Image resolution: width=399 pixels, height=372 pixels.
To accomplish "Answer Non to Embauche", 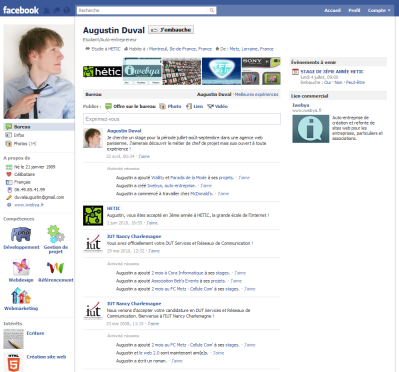I will click(x=338, y=82).
